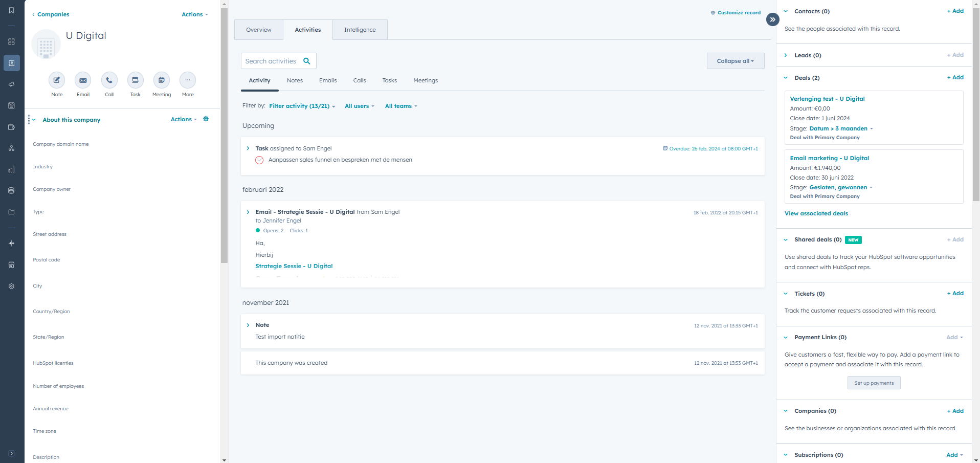Viewport: 980px width, 463px height.
Task: Collapse the Deals (2) section
Action: [x=786, y=78]
